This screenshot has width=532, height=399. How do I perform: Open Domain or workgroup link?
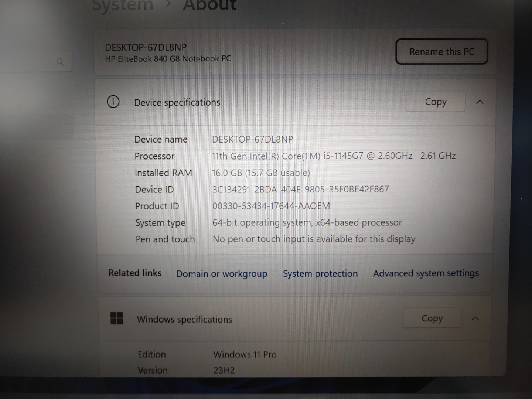pyautogui.click(x=222, y=274)
